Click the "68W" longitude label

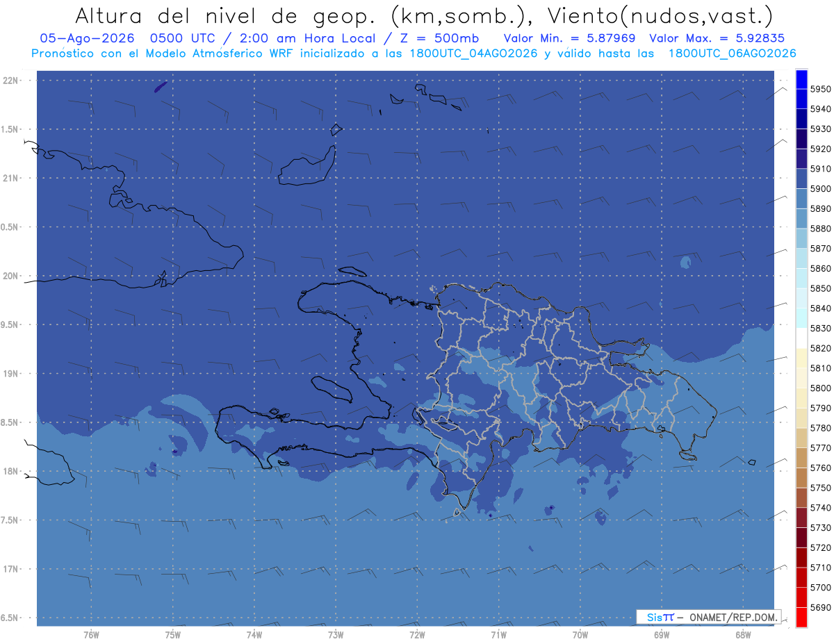(x=743, y=634)
